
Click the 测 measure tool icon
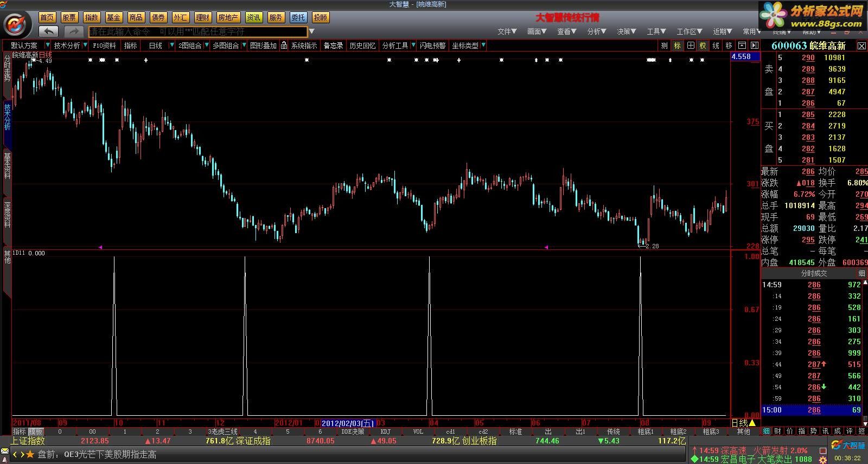point(665,46)
